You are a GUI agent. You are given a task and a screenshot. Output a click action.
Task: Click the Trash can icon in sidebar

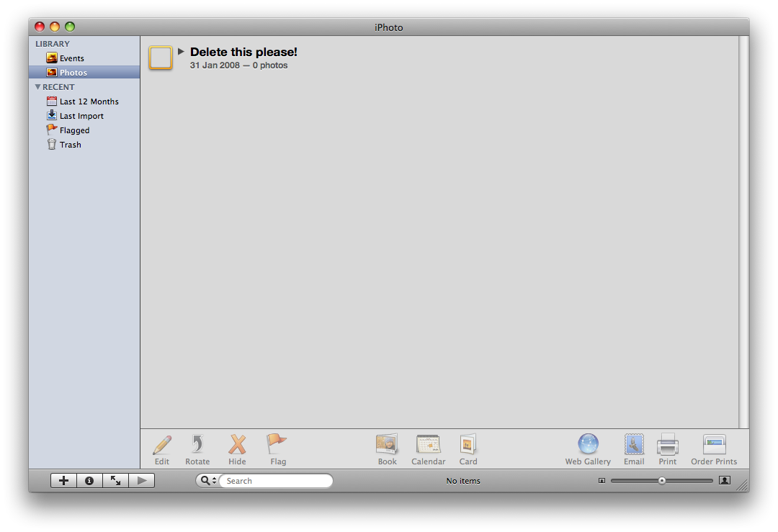[x=52, y=144]
